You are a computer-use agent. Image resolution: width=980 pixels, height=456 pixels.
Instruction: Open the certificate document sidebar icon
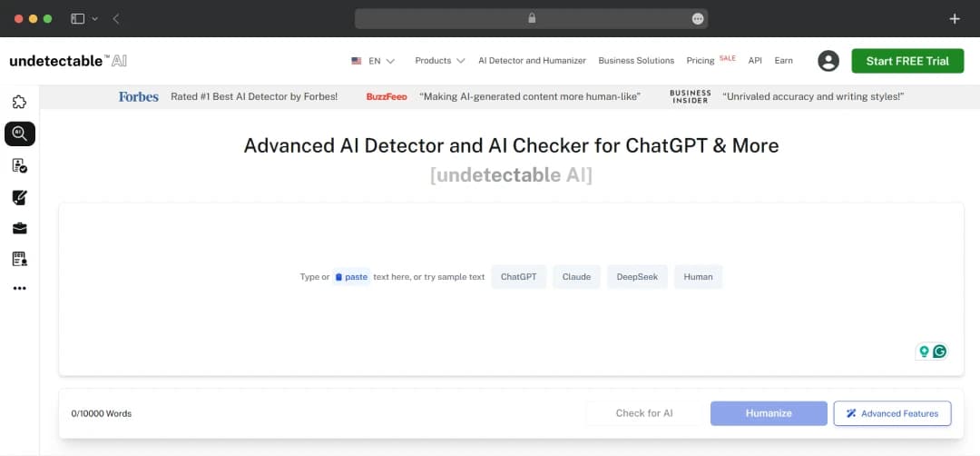click(x=19, y=259)
